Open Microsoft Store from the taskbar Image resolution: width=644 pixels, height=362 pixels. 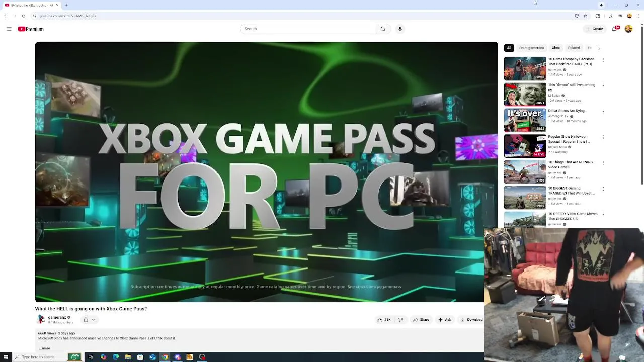(x=140, y=357)
